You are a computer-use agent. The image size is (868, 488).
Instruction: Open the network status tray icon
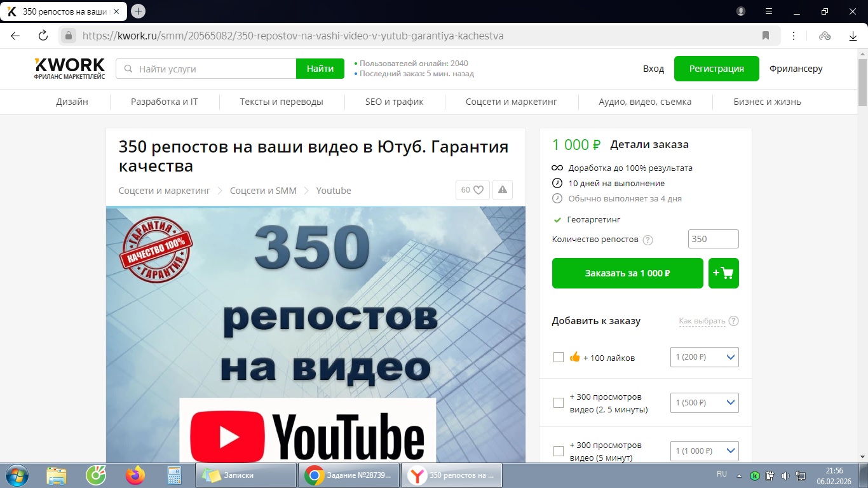pyautogui.click(x=801, y=475)
